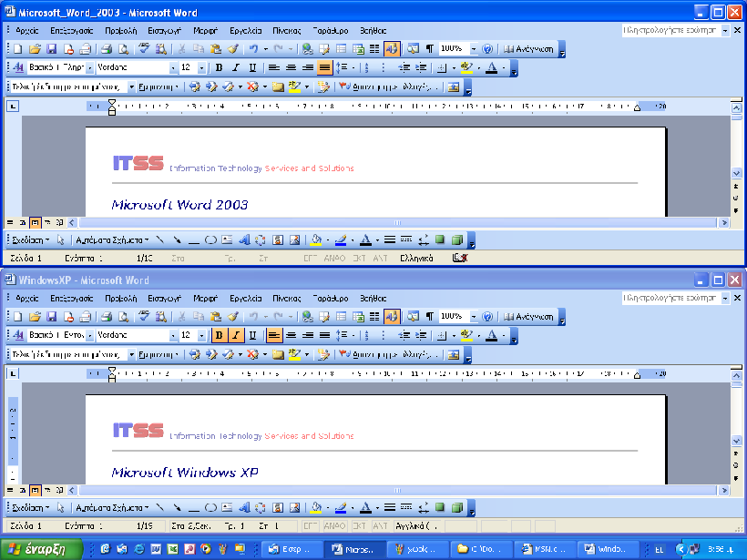This screenshot has height=560, width=747.
Task: Toggle Show/Hide paragraph marks in Microsoft_Word_2003
Action: [x=430, y=49]
